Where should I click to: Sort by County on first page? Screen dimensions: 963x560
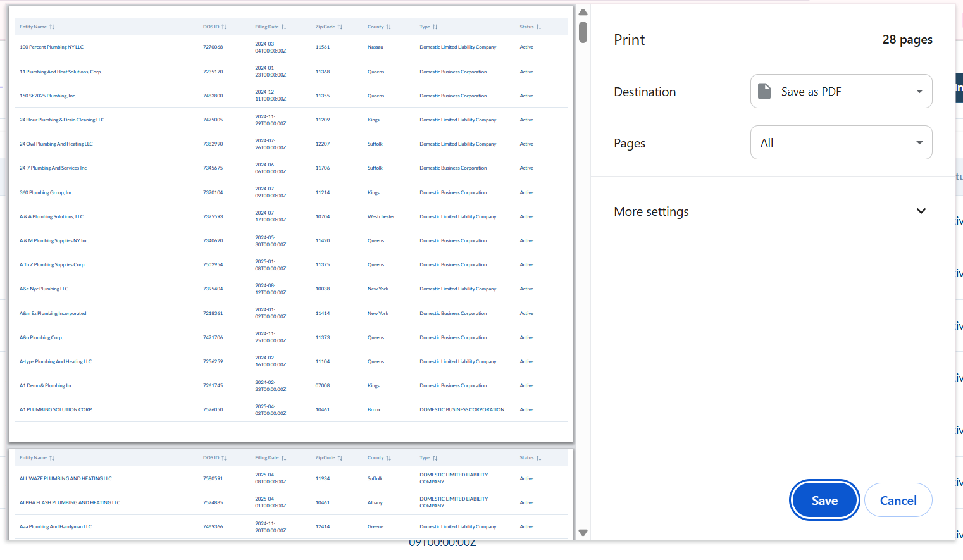(x=379, y=27)
